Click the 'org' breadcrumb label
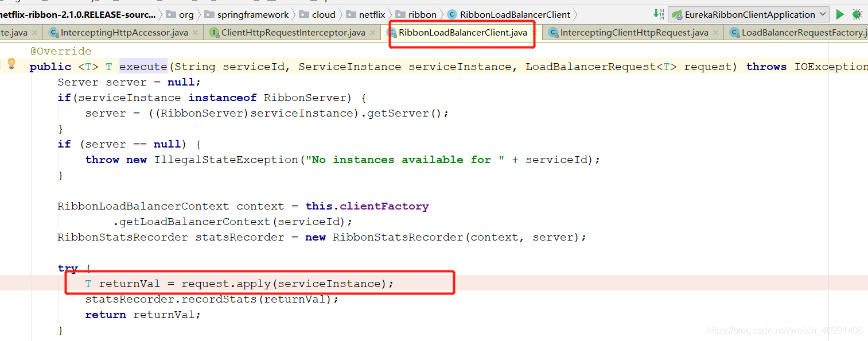This screenshot has height=341, width=868. click(x=186, y=14)
